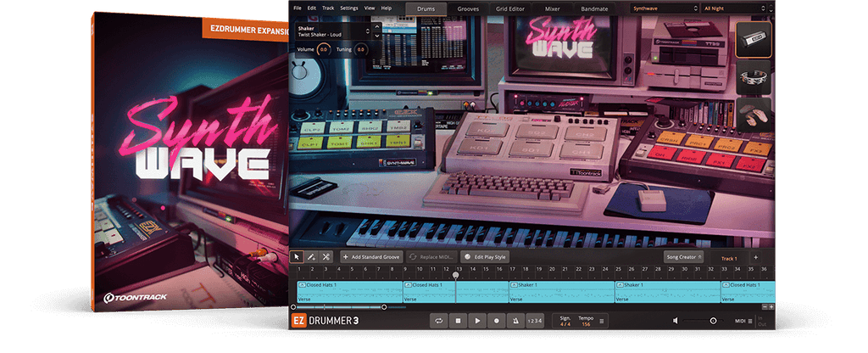868x353 pixels.
Task: Click the master volume speaker icon
Action: click(676, 320)
